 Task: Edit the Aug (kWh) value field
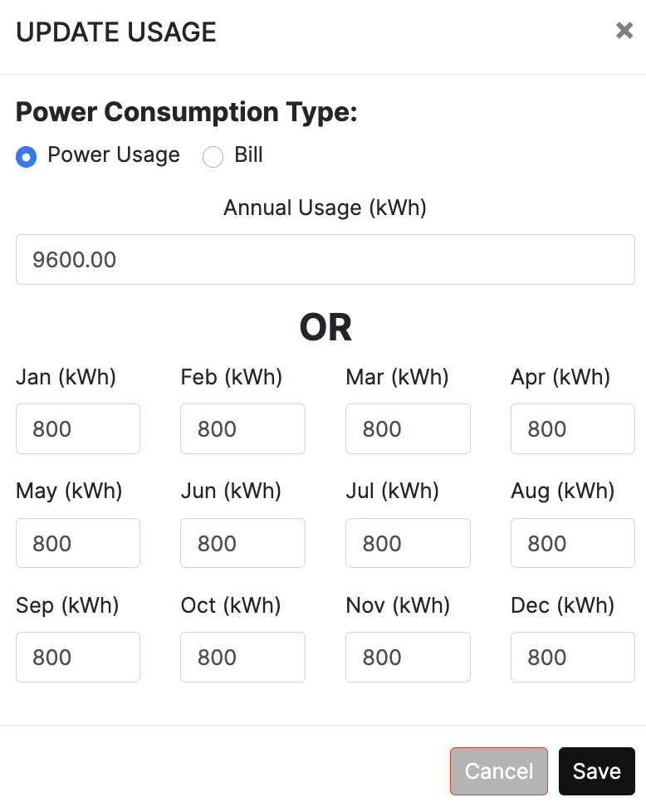pos(573,543)
